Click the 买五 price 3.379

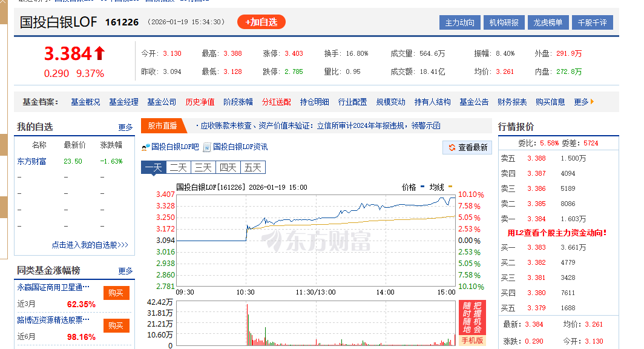[x=536, y=308]
